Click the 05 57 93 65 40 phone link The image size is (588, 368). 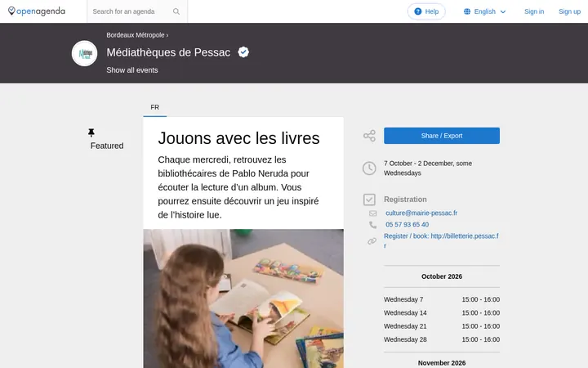click(x=407, y=225)
